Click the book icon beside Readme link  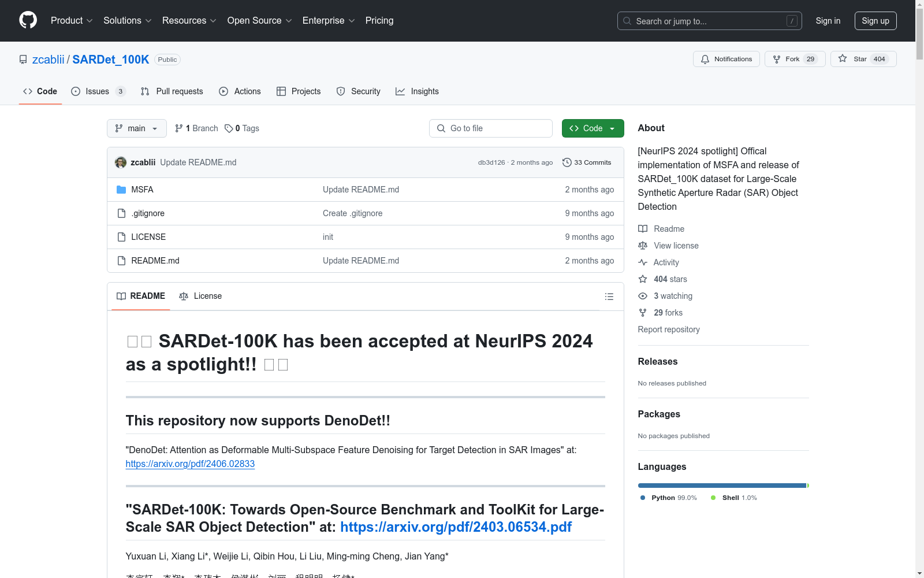click(643, 229)
